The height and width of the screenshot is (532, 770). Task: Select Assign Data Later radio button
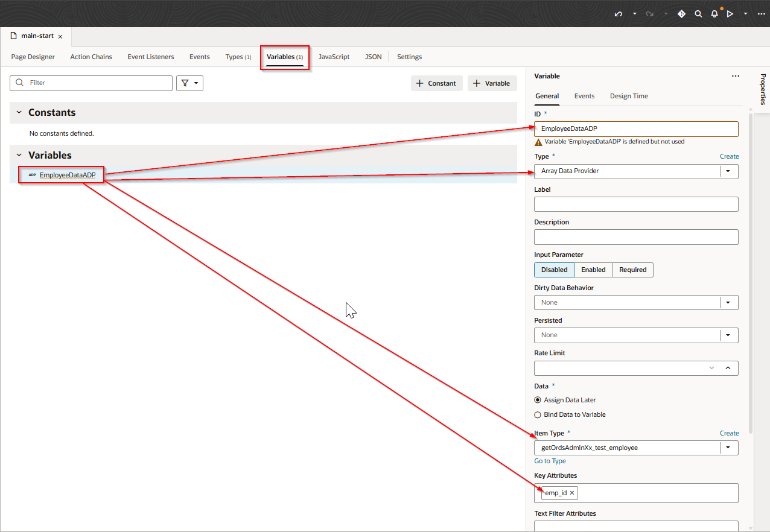(538, 400)
